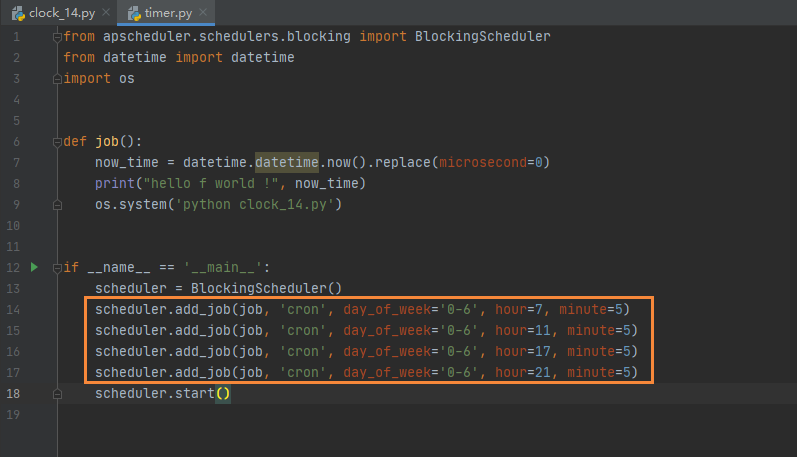The height and width of the screenshot is (457, 797).
Task: Click line number 7 in the gutter
Action: (16, 163)
